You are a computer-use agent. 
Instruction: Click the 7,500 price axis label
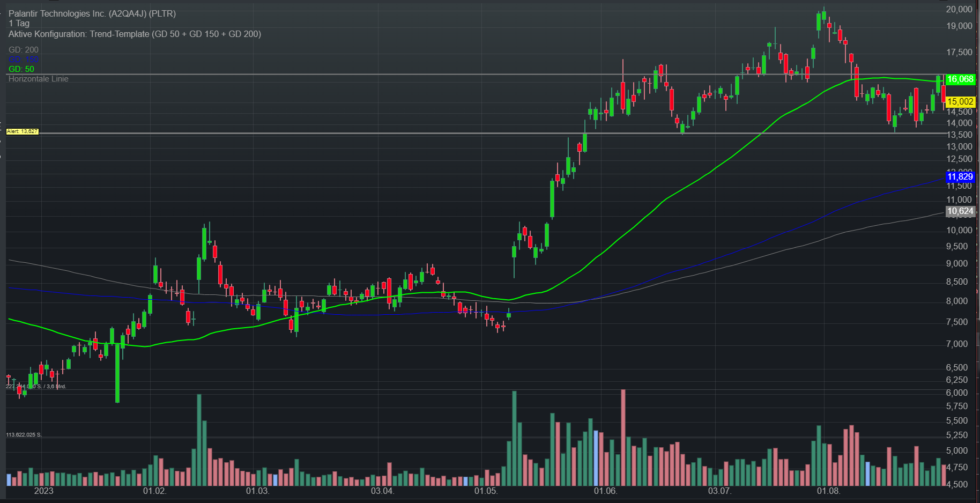957,322
